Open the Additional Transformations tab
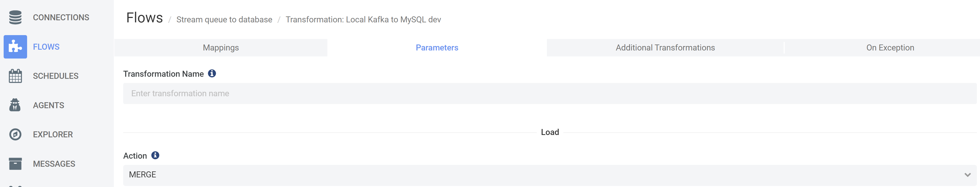 coord(665,48)
